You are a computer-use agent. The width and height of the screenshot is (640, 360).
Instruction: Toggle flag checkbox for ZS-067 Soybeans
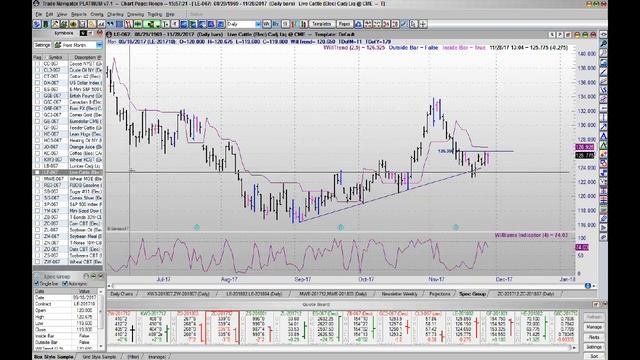tap(38, 255)
